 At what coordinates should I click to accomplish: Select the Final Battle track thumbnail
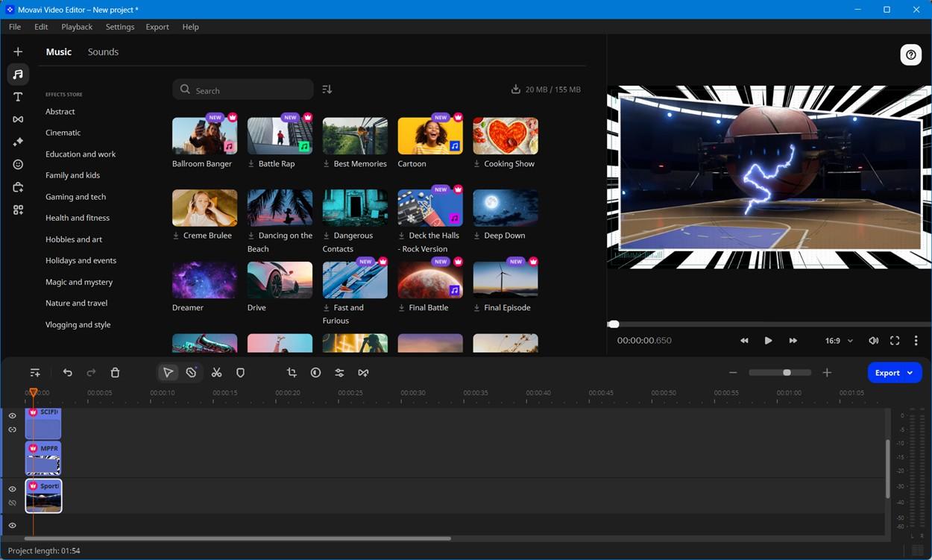tap(430, 280)
